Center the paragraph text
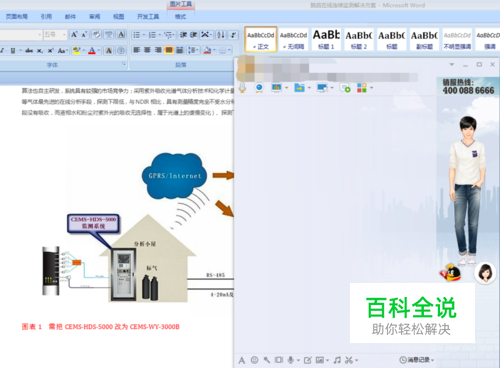Screen dimensions: 500x368 click(x=147, y=50)
